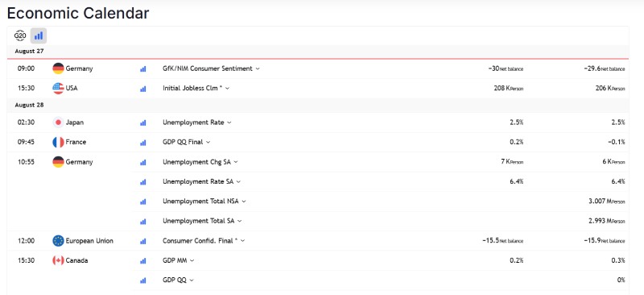Expand Canada GDP QQ chevron

[x=191, y=280]
